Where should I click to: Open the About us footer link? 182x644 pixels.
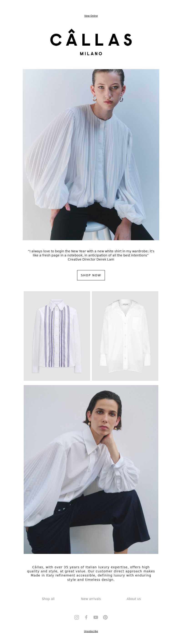[x=134, y=599]
